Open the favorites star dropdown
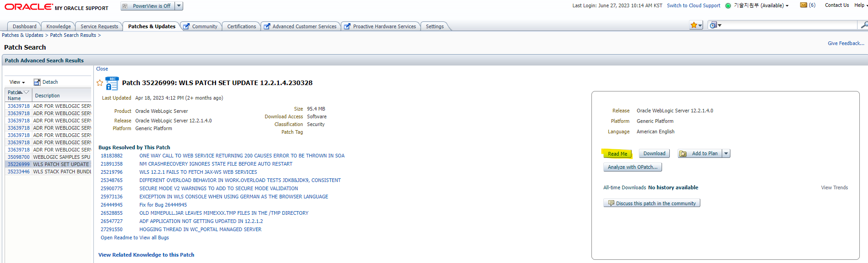868x263 pixels. click(696, 25)
